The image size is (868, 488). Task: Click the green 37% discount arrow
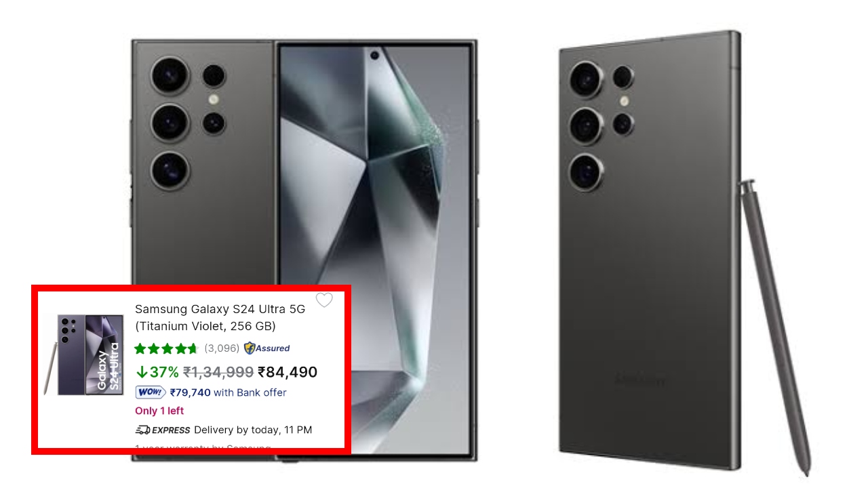(x=142, y=371)
